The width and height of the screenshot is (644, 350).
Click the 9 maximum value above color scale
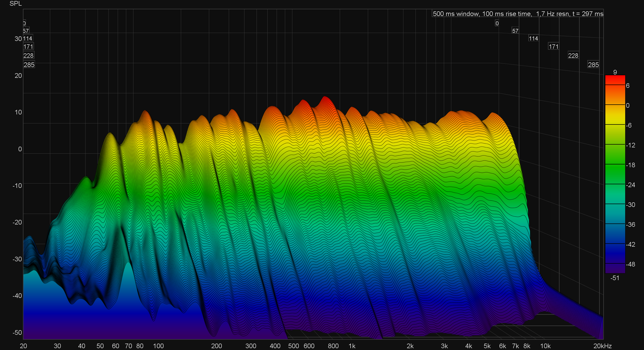615,72
